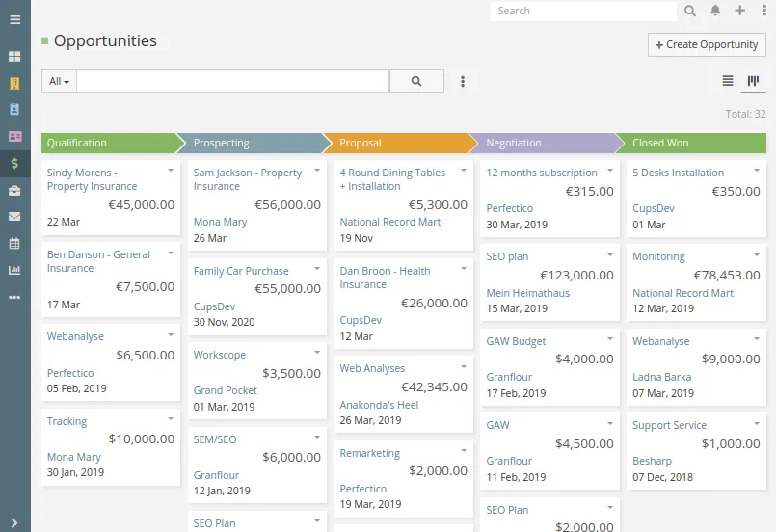The image size is (776, 532).
Task: Open 4 Round Dining Tables card dropdown
Action: pos(464,170)
